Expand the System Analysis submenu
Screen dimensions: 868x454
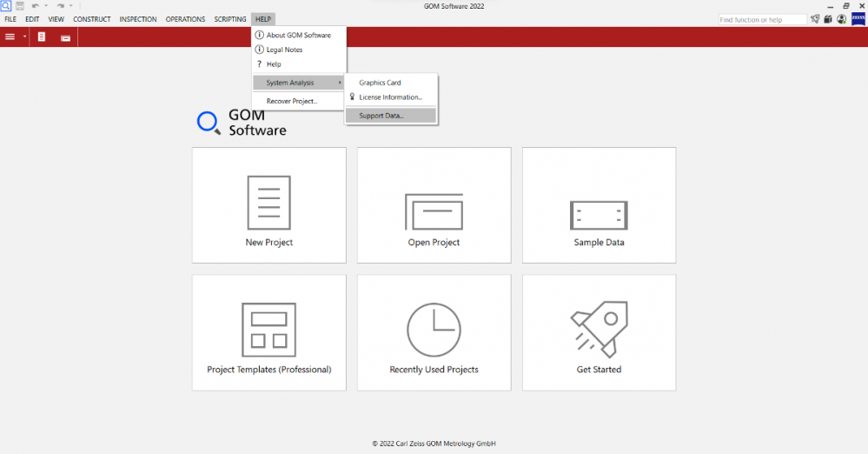299,83
